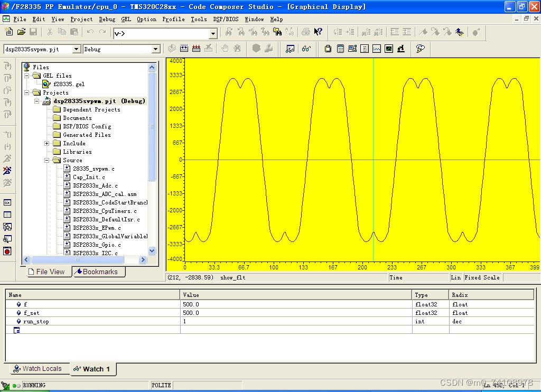The height and width of the screenshot is (392, 541).
Task: Expand the Include folder in tree
Action: click(46, 143)
